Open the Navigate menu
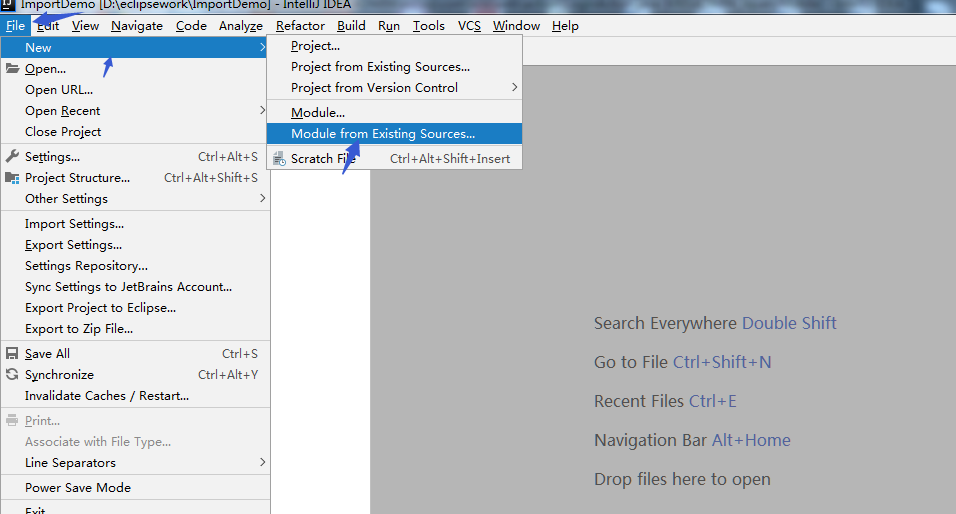956x514 pixels. point(137,26)
